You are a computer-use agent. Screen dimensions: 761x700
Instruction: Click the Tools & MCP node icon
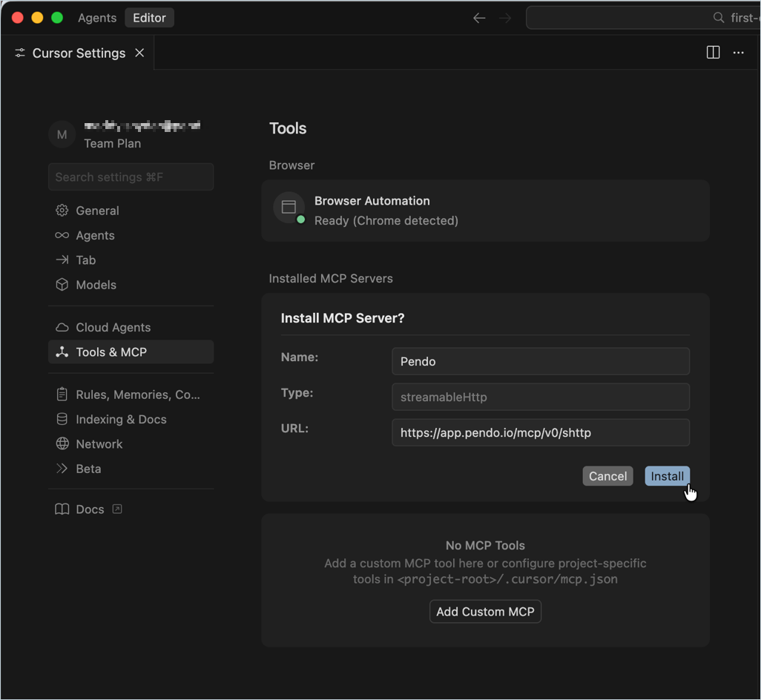62,352
